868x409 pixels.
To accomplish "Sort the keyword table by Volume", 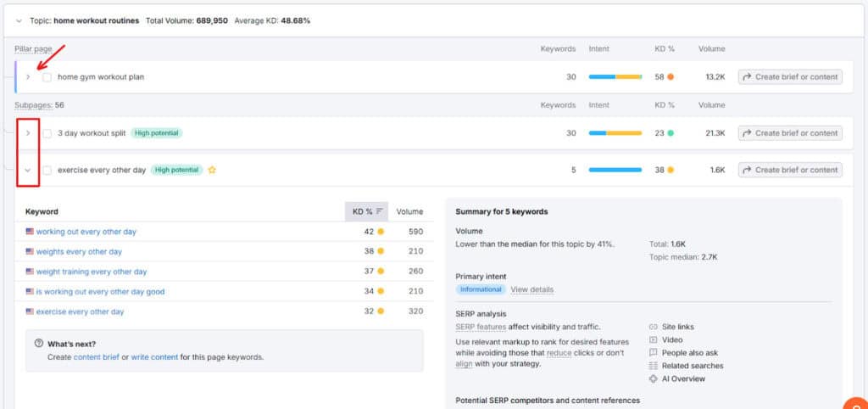I will (x=409, y=211).
